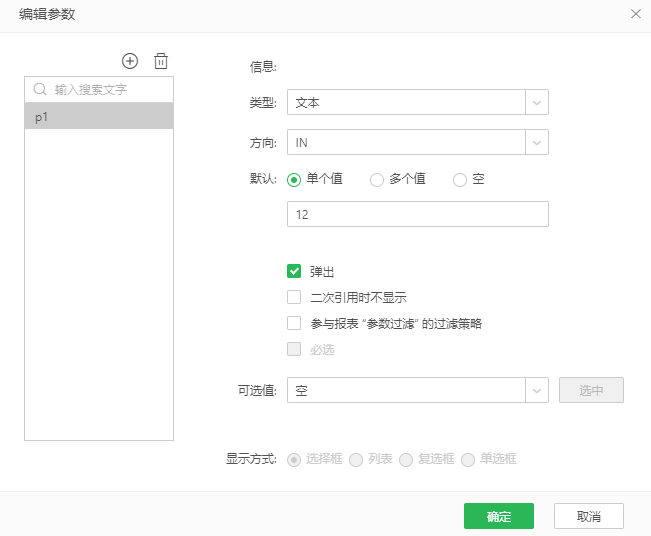Uncheck the 弹出 checkbox
This screenshot has height=536, width=651.
(294, 271)
